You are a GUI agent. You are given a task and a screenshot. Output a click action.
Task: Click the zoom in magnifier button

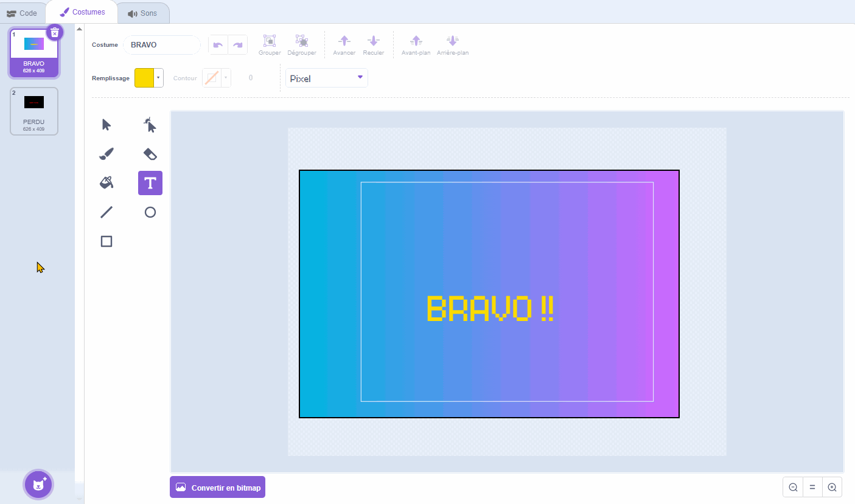(832, 487)
